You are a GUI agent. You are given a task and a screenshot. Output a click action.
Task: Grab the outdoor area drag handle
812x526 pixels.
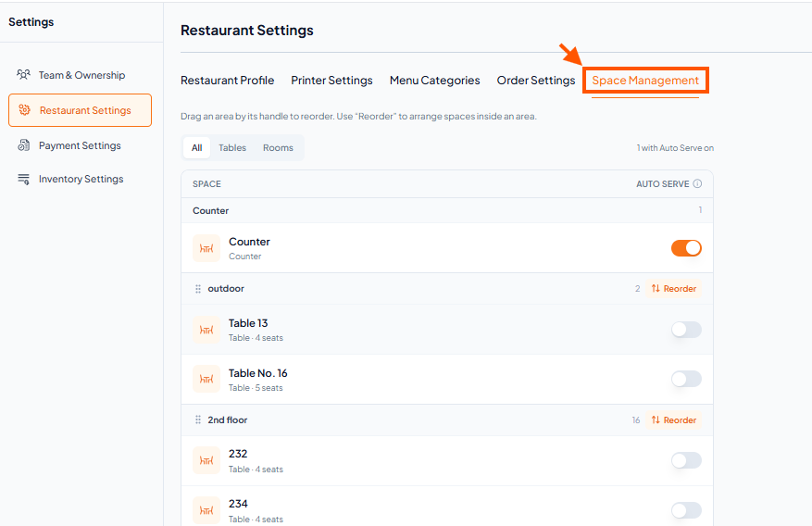tap(198, 289)
